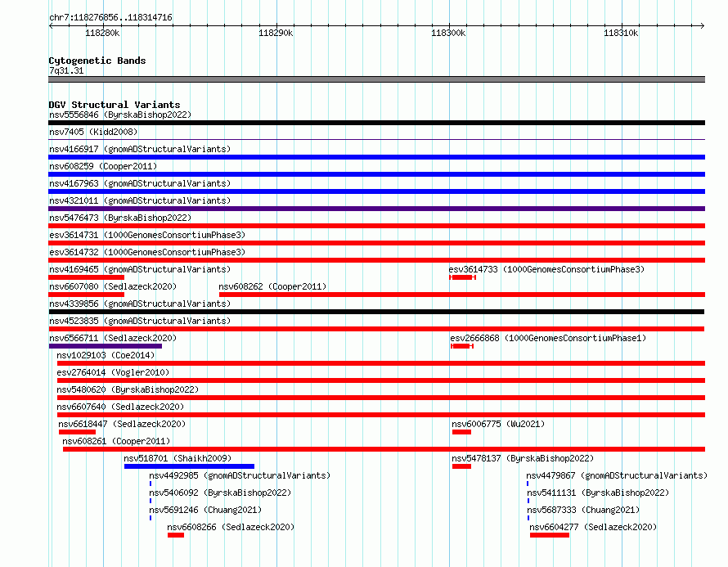Select nsv4167963 gnomAD variant label

click(x=140, y=183)
